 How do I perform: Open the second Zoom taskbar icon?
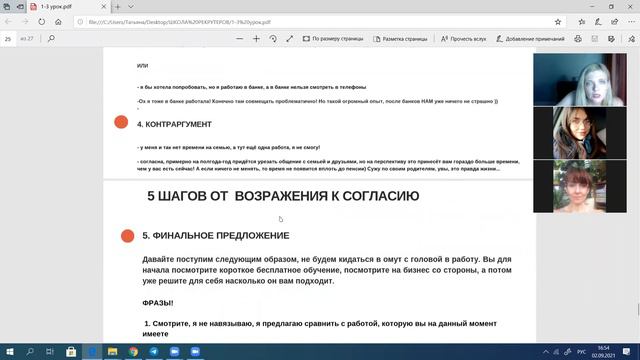coord(195,351)
